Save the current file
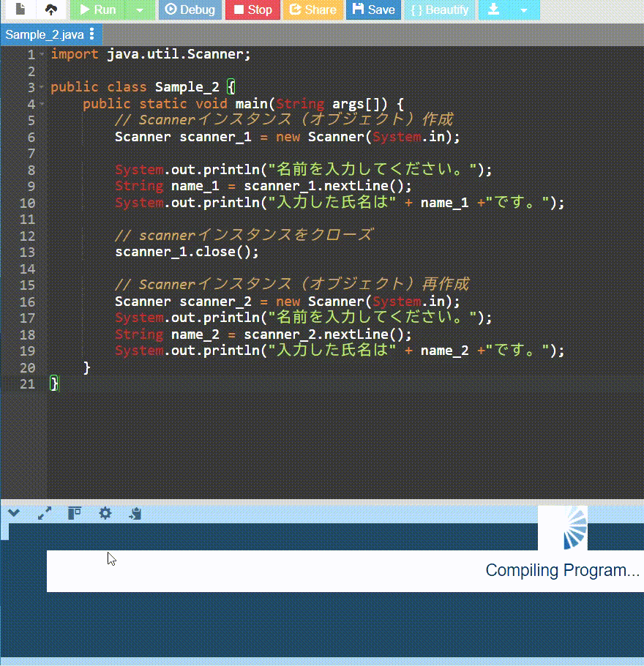 373,10
